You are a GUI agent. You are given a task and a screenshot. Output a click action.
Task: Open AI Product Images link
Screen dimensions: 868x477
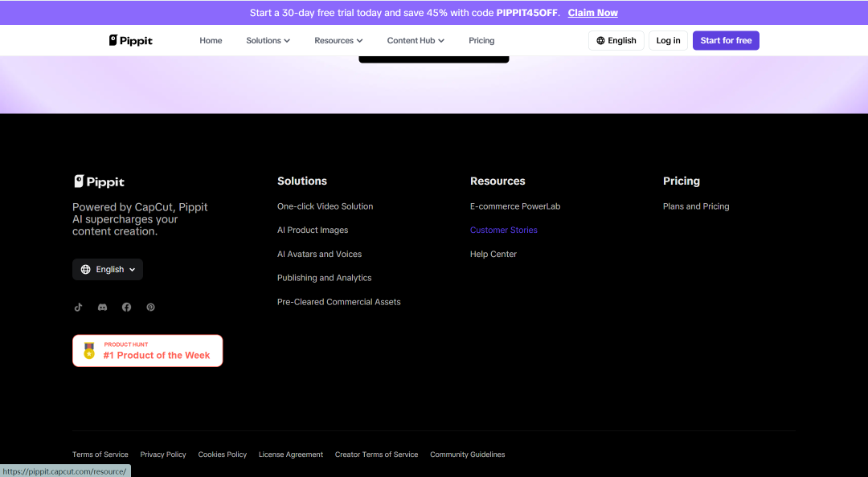(x=313, y=230)
